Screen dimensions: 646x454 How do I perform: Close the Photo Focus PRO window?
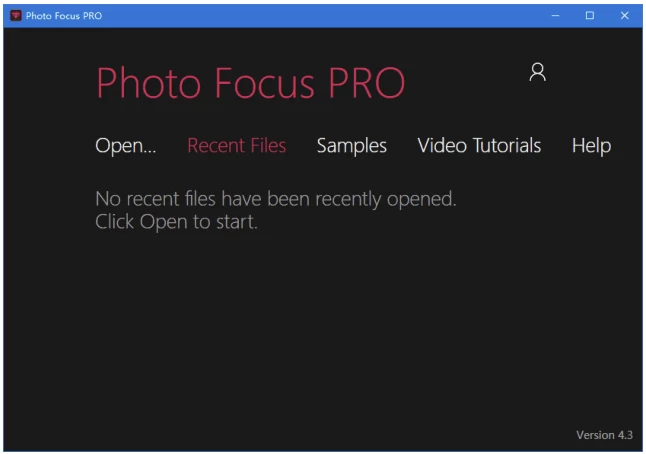coord(624,15)
